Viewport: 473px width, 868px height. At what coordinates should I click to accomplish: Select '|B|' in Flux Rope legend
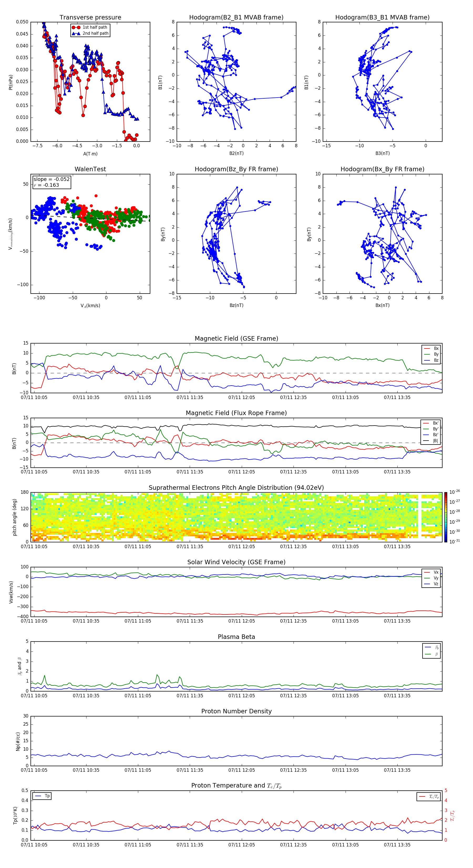point(431,441)
